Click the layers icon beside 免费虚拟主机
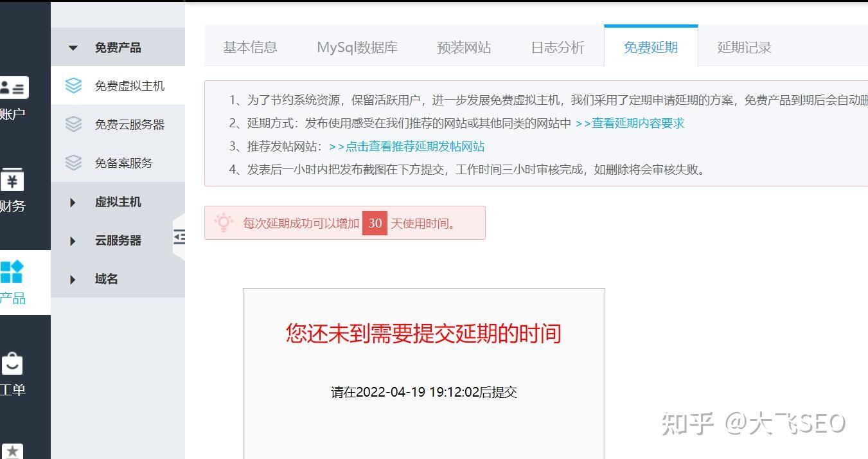The width and height of the screenshot is (868, 459). (x=74, y=85)
